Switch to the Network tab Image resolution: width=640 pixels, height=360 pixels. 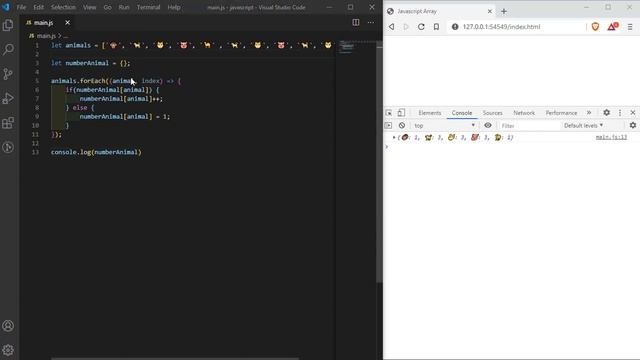524,113
